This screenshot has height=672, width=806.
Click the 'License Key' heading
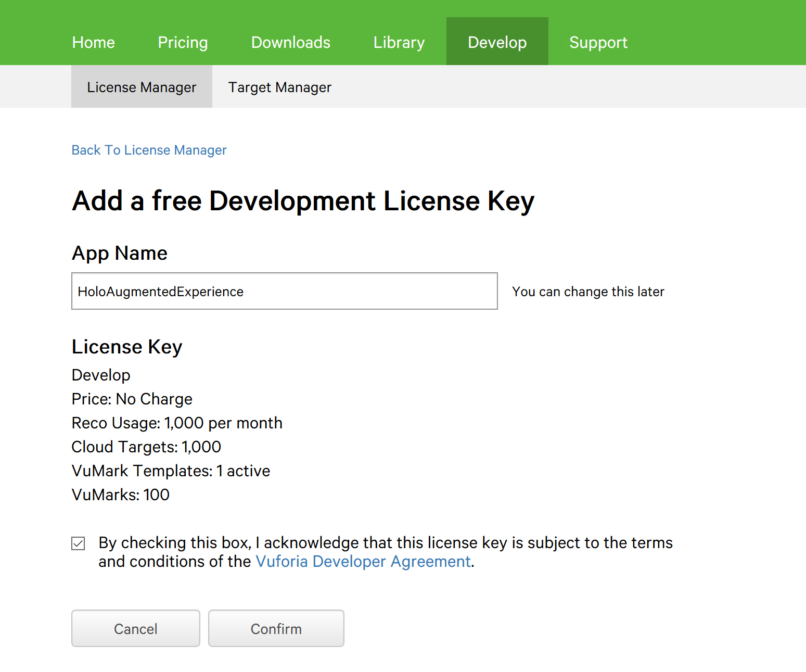point(127,347)
